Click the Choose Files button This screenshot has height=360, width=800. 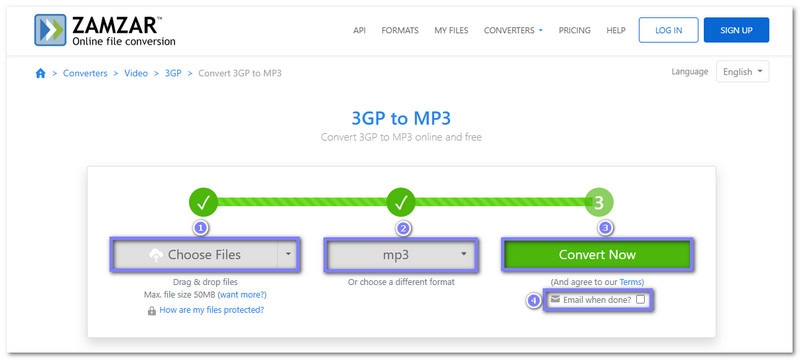tap(195, 254)
